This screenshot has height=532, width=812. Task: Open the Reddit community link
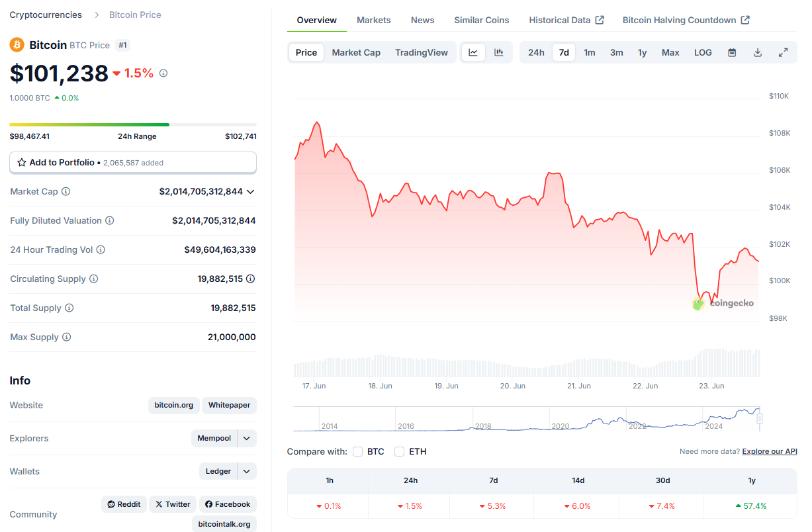tap(124, 504)
